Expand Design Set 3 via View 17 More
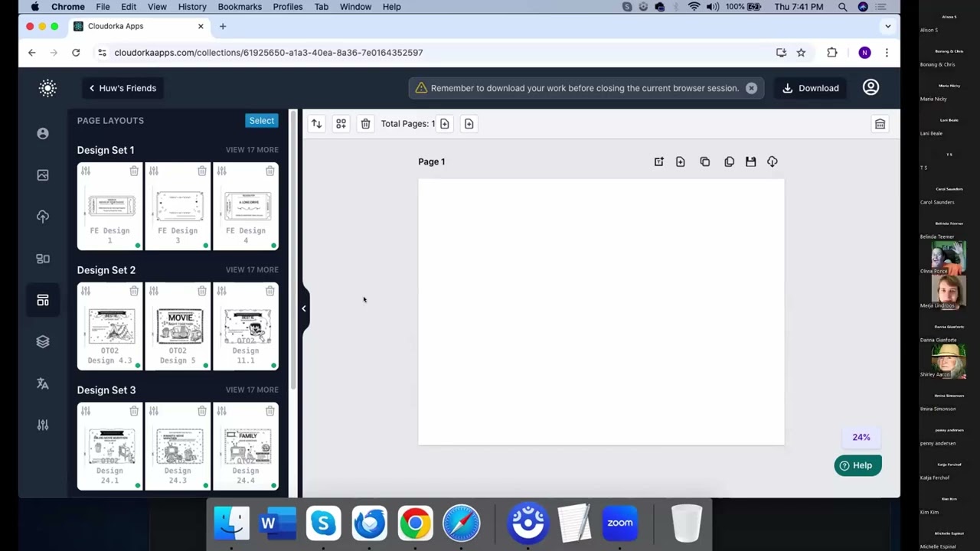 tap(252, 390)
